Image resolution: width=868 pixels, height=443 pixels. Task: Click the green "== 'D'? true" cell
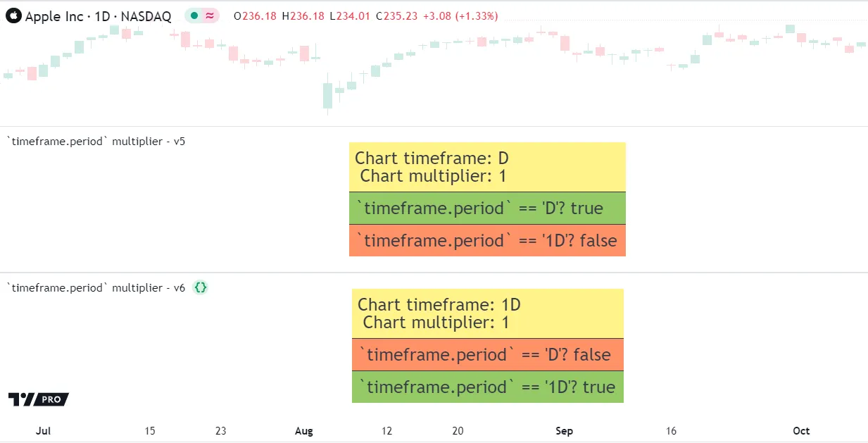pos(487,208)
